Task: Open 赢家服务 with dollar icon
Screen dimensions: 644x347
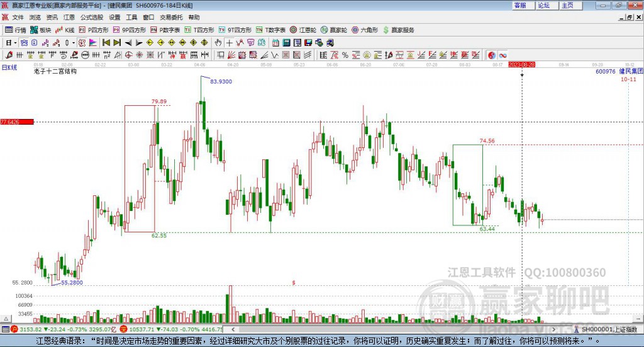Action: tap(398, 30)
